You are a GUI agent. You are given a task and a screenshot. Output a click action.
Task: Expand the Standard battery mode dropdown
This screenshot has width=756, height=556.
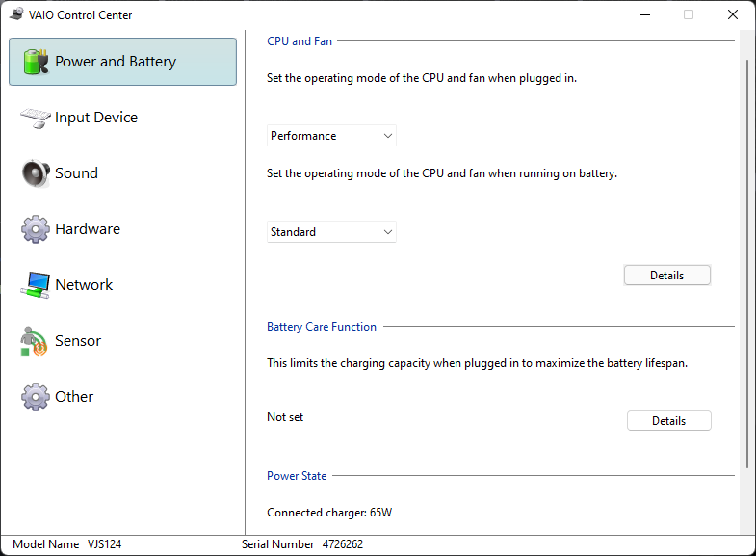[331, 232]
